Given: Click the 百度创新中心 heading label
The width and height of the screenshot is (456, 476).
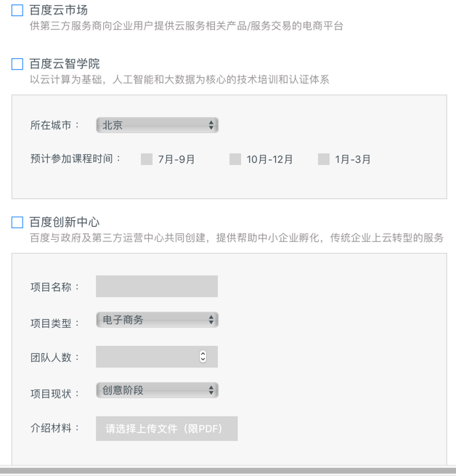Looking at the screenshot, I should click(65, 222).
